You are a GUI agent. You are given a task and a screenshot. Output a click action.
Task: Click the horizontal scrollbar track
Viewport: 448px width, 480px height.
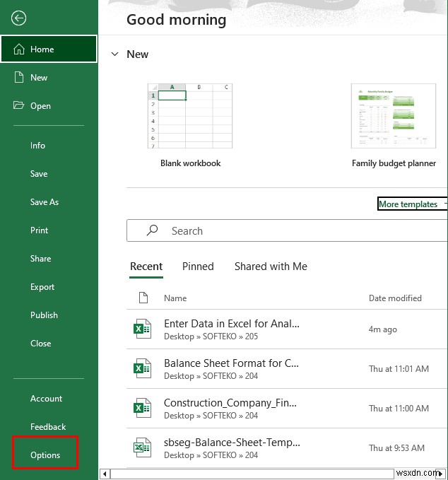pos(252,474)
